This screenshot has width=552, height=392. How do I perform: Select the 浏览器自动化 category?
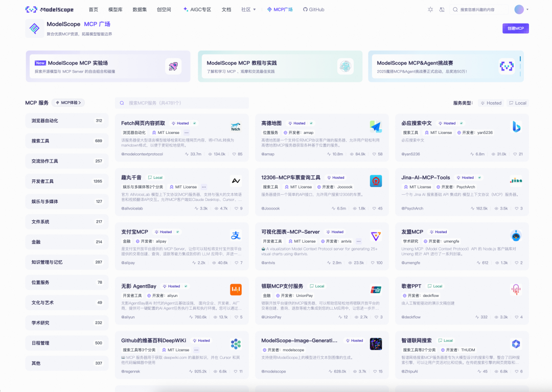[x=67, y=121]
